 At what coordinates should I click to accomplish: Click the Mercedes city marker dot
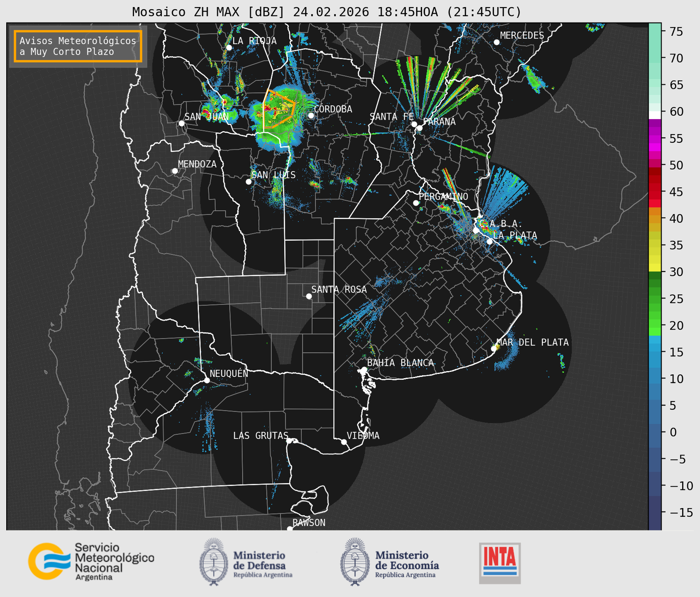tap(496, 42)
